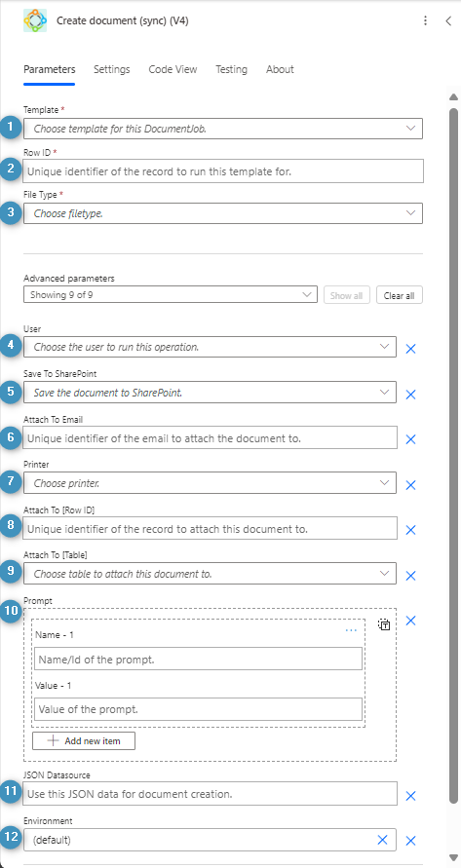Remove the Prompt parameter with its X
Viewport: 461px width, 868px height.
pos(410,621)
